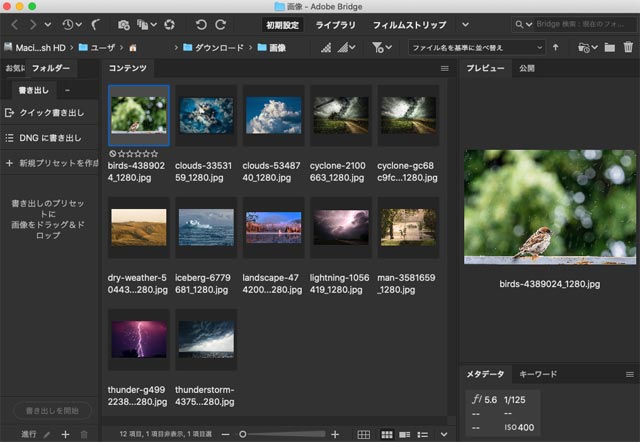Open the recent files clock icon

pyautogui.click(x=71, y=25)
